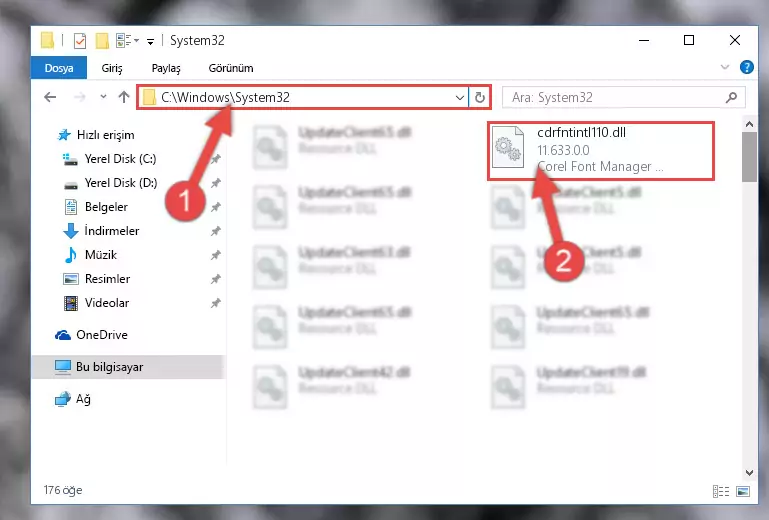Select the cdrfntintl110.dll file name

[x=581, y=132]
